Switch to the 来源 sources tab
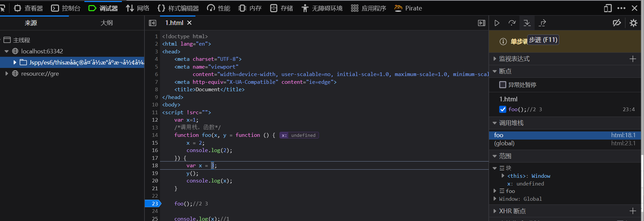 pyautogui.click(x=31, y=23)
